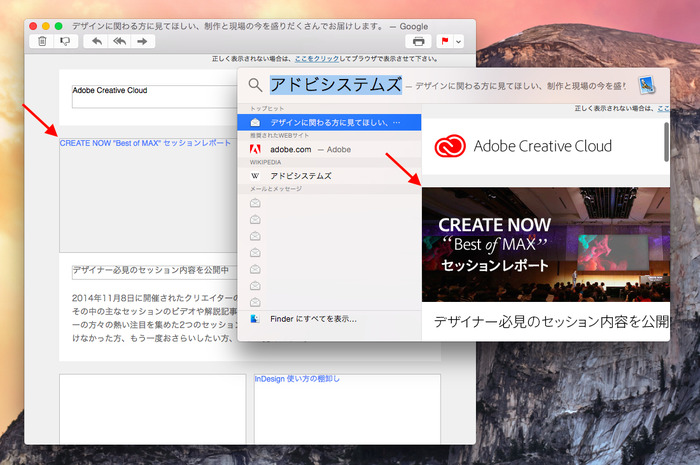
Task: Reply all using the double-arrow icon
Action: tap(119, 42)
